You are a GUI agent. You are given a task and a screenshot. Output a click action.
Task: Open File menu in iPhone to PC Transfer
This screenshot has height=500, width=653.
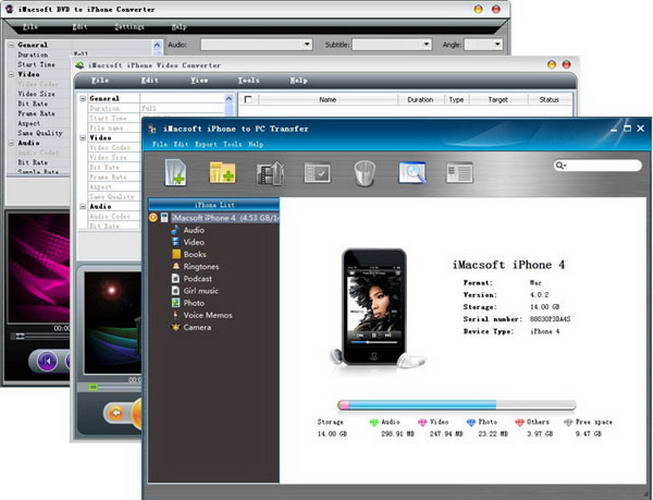[160, 144]
